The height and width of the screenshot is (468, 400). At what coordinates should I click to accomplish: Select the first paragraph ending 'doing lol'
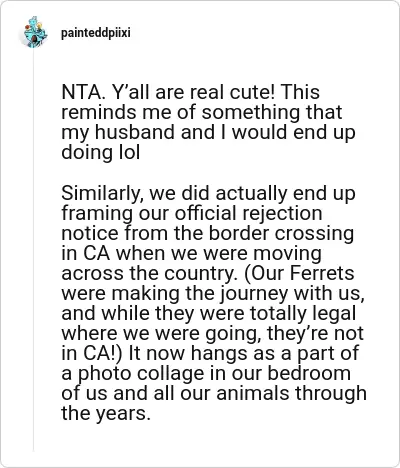click(208, 122)
